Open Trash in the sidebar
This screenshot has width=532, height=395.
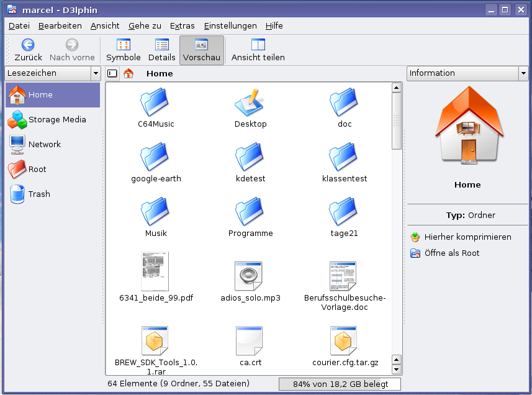pyautogui.click(x=38, y=194)
